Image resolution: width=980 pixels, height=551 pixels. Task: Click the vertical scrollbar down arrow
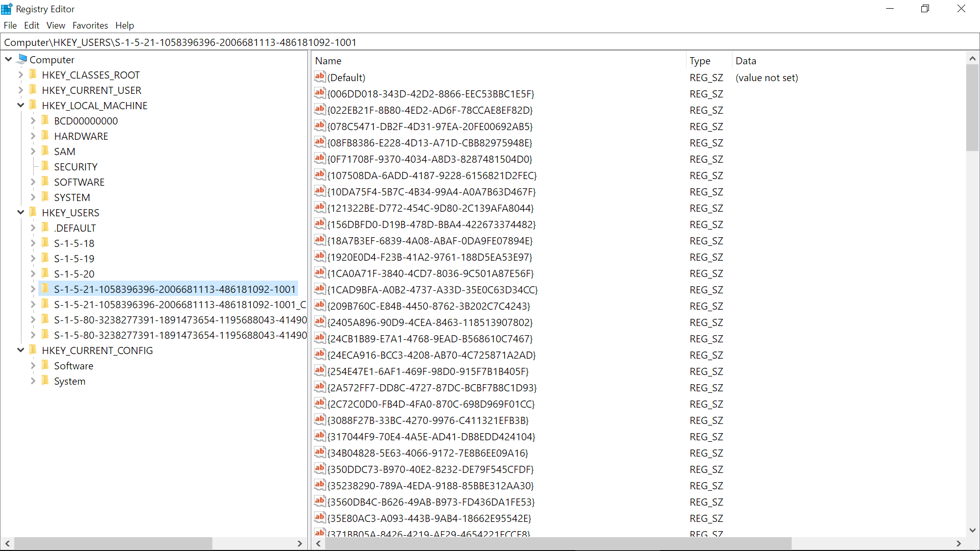(972, 530)
